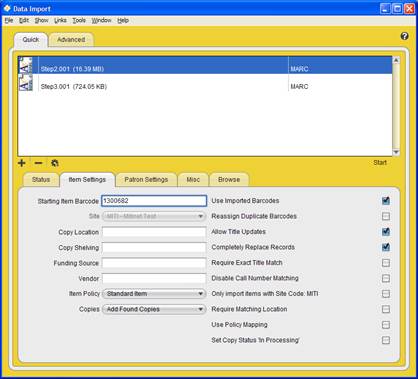Viewport: 418px width, 379px height.
Task: Maximize the Data Import window
Action: (397, 8)
